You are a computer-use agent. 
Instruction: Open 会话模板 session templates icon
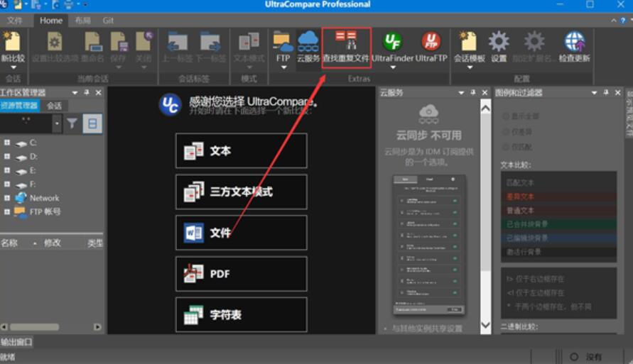tap(469, 41)
